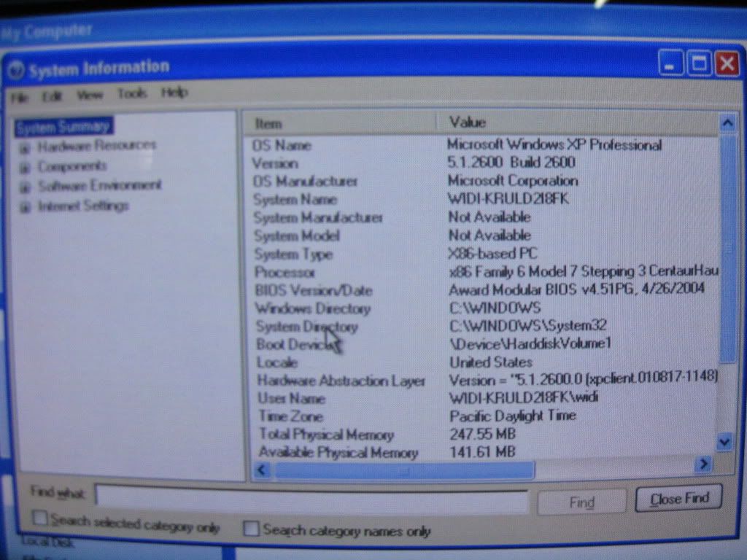The image size is (747, 560).
Task: Click the value 247.55 MB
Action: (x=483, y=434)
